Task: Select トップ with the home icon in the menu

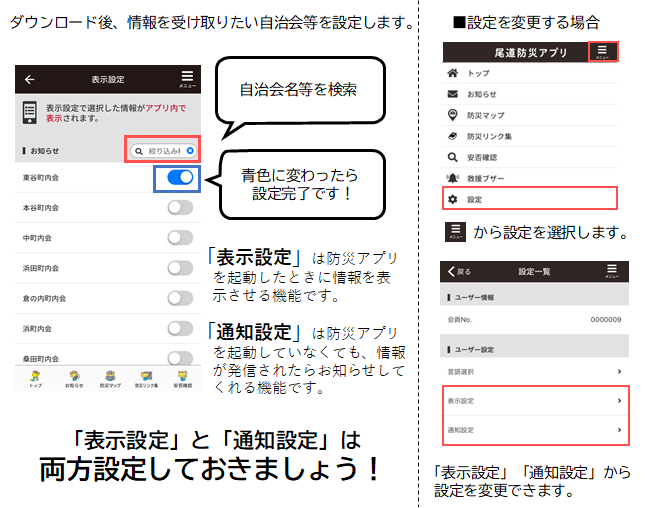Action: pyautogui.click(x=530, y=73)
